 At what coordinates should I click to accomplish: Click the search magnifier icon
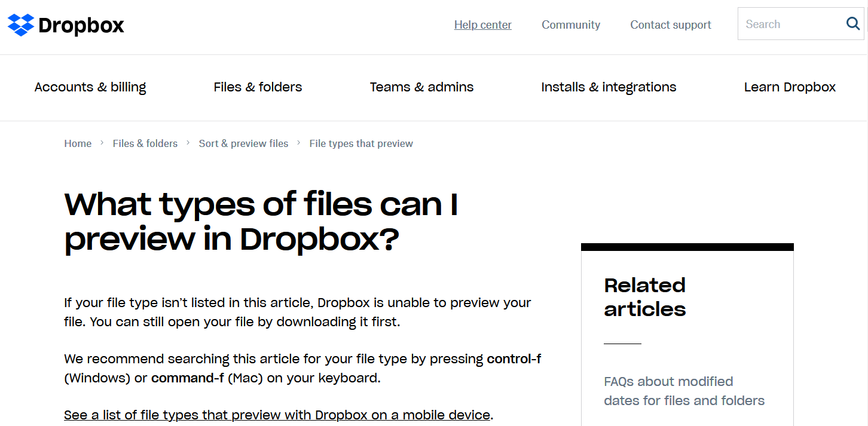pos(853,24)
